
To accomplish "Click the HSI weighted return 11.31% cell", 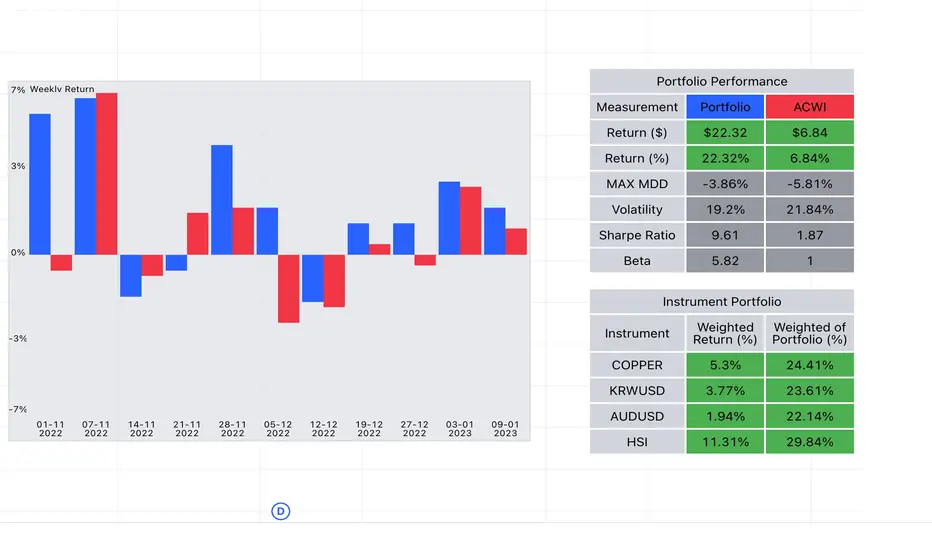I will (x=725, y=442).
